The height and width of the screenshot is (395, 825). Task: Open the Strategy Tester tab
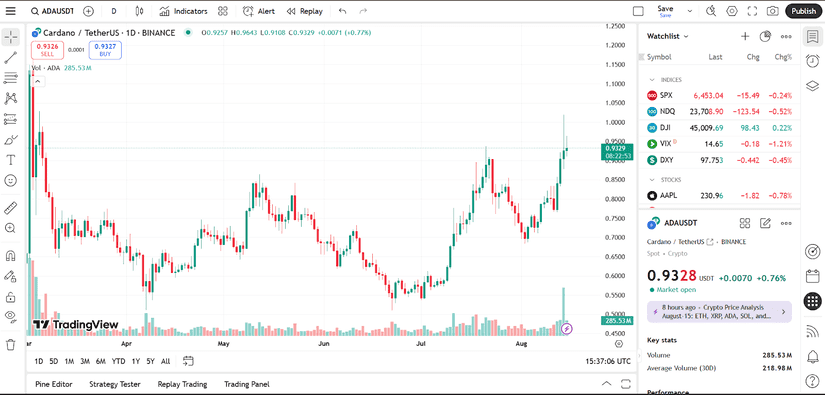[115, 384]
